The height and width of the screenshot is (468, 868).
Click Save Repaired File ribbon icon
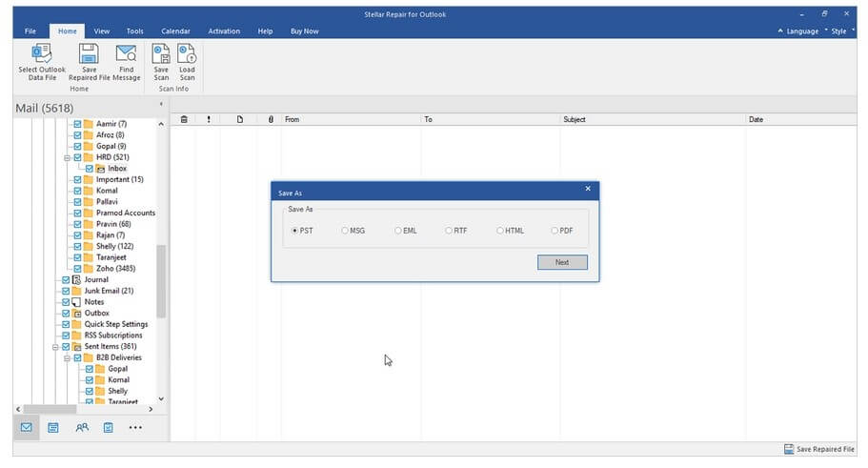click(89, 53)
